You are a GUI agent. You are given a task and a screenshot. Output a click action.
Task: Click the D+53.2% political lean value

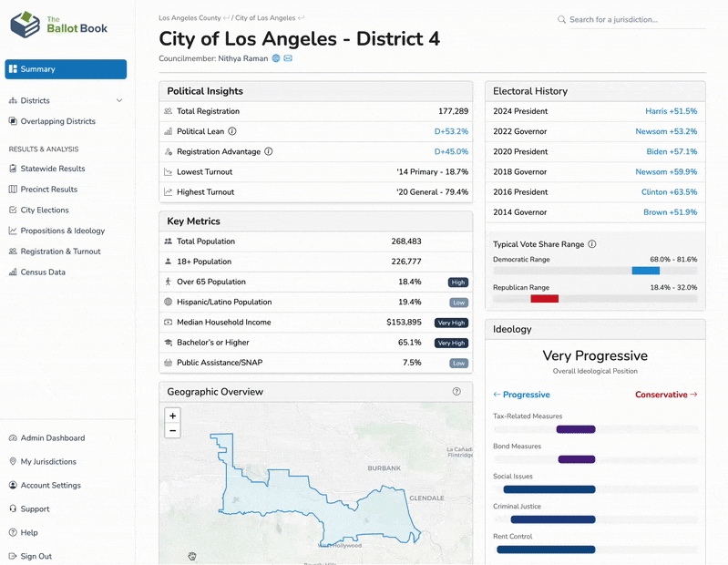[451, 131]
